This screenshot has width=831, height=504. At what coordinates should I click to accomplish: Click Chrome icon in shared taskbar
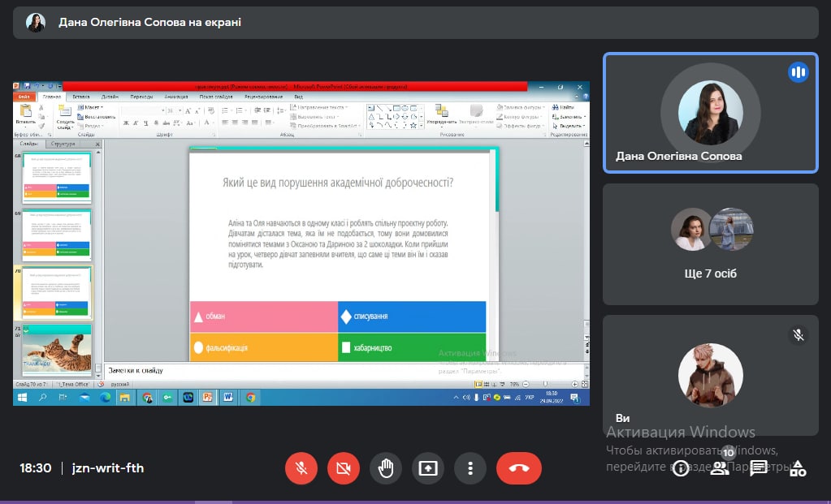coord(251,398)
